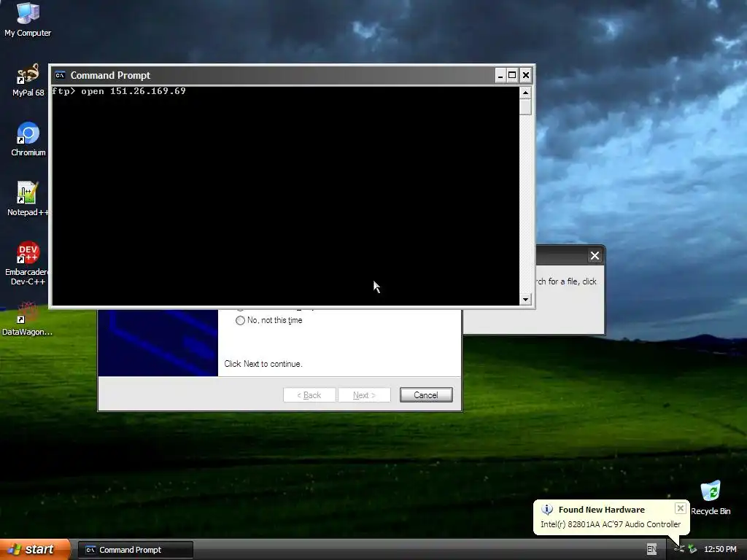The width and height of the screenshot is (747, 560).
Task: Click the 'Found New Hardware' balloon title
Action: (601, 510)
